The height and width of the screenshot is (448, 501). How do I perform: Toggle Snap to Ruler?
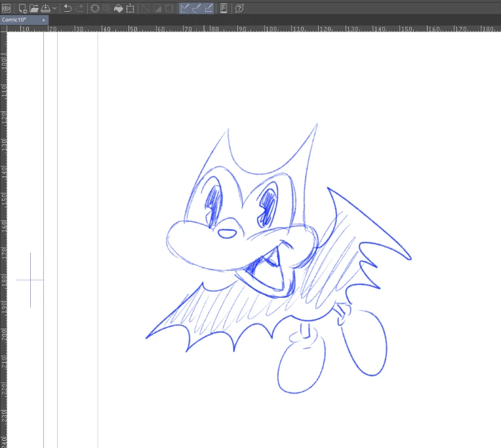coord(185,9)
